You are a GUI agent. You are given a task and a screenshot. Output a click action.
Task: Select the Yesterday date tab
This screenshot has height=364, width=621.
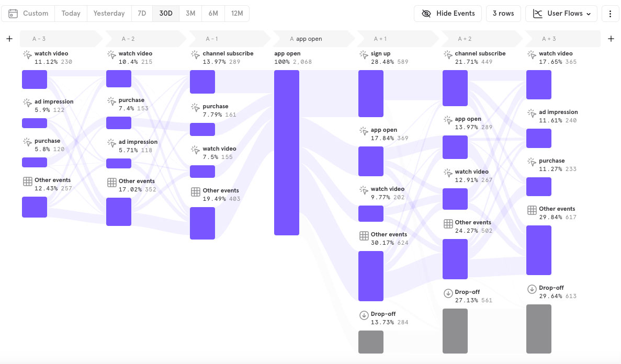[109, 14]
